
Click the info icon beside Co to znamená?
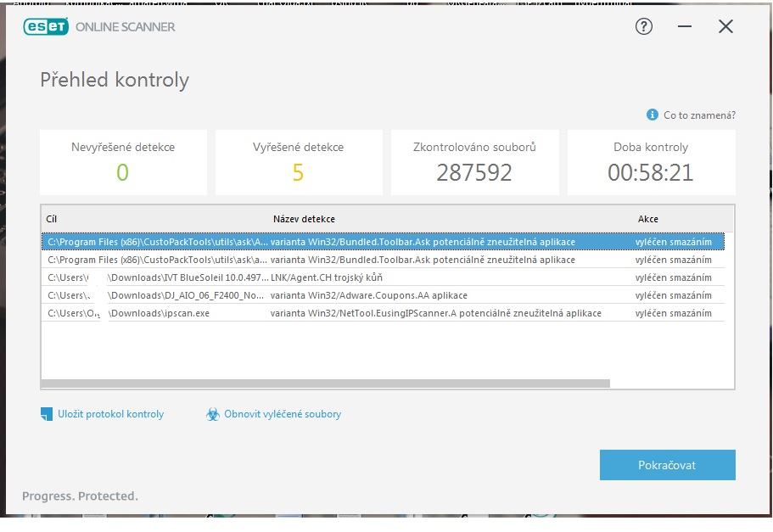652,115
